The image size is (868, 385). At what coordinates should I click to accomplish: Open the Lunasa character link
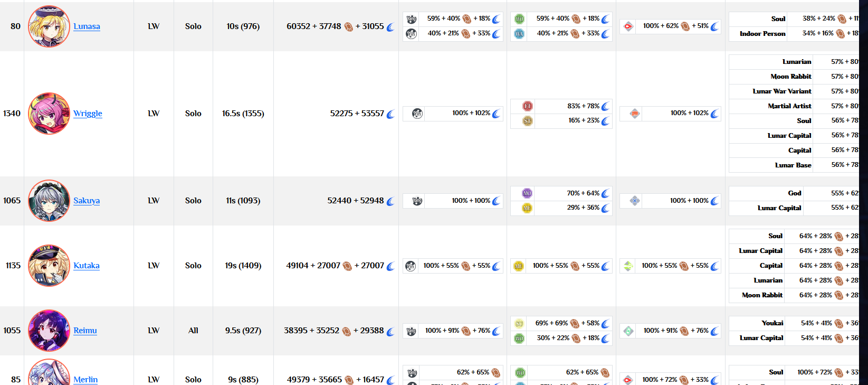tap(87, 26)
